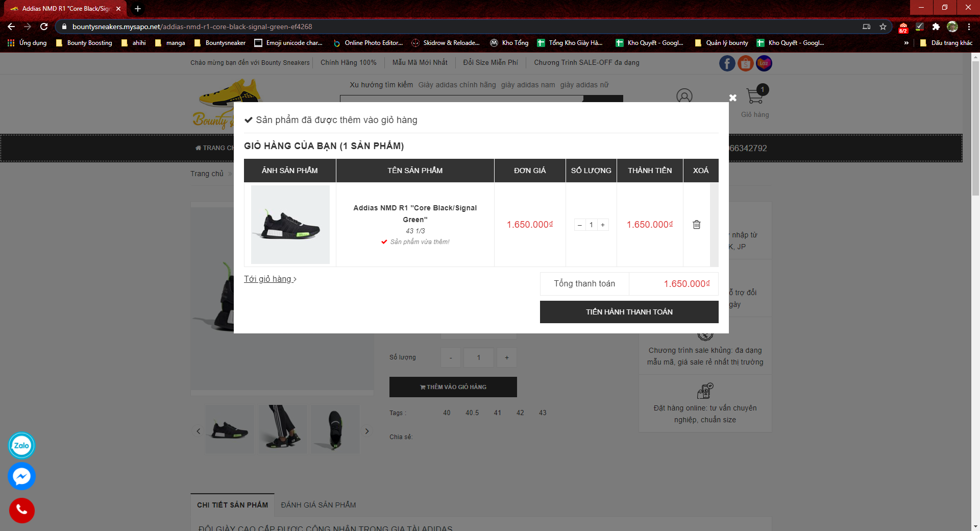Open the browser extensions puzzle icon
This screenshot has width=980, height=531.
click(936, 27)
